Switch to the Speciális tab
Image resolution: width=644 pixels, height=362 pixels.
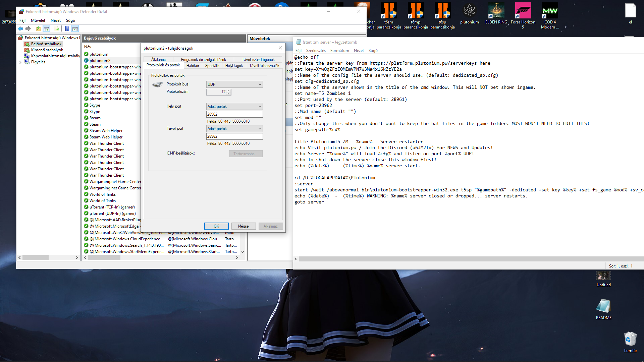212,66
